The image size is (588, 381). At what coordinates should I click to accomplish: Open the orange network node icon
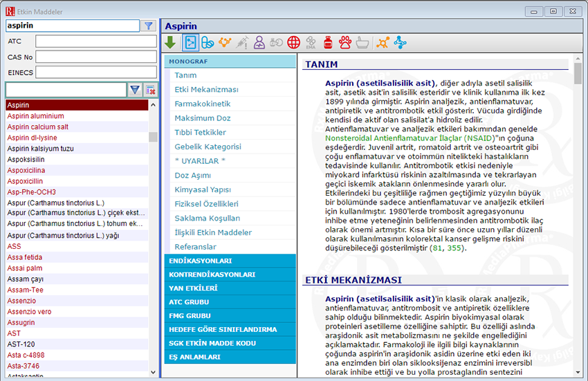(x=383, y=42)
